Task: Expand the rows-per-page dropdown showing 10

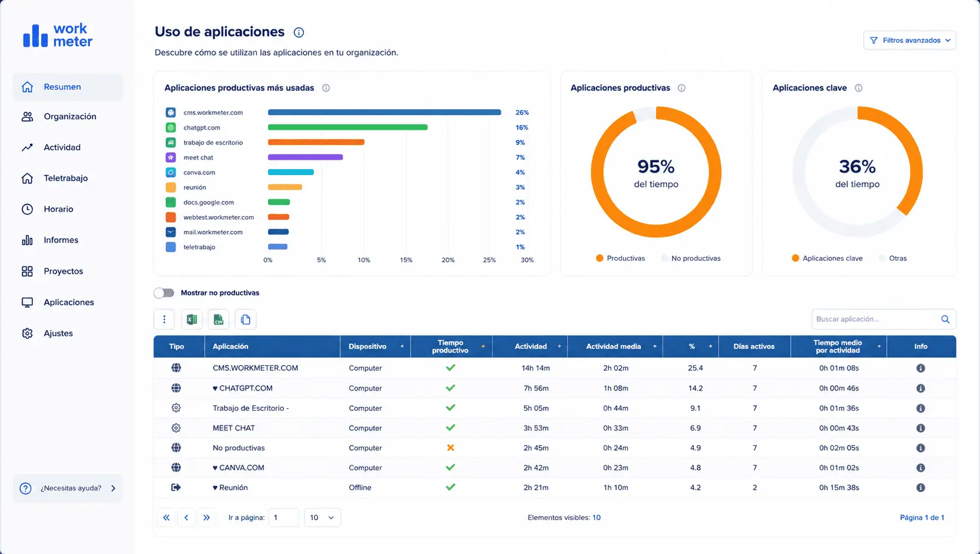Action: [322, 518]
